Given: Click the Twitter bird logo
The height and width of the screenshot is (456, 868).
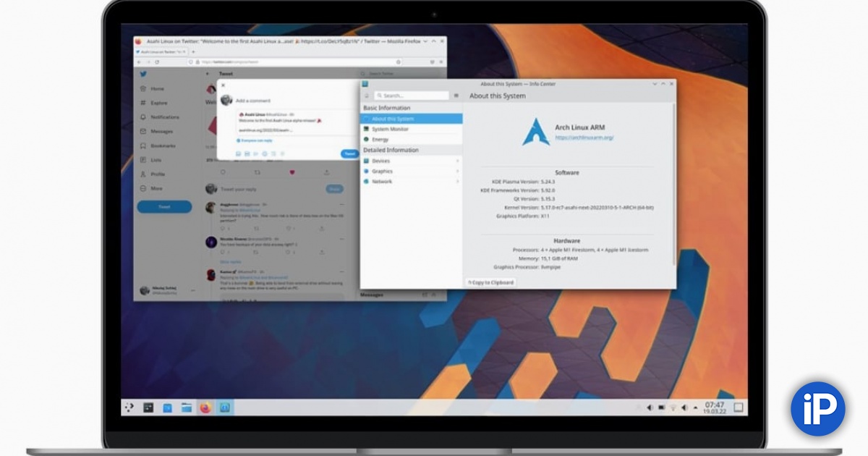Looking at the screenshot, I should pyautogui.click(x=143, y=74).
